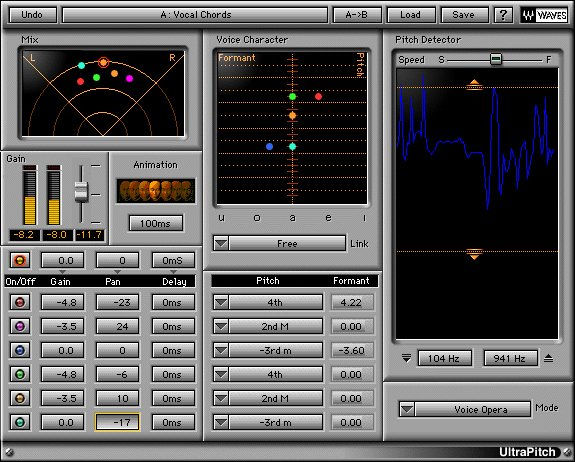Click the Delay column header

tap(175, 282)
